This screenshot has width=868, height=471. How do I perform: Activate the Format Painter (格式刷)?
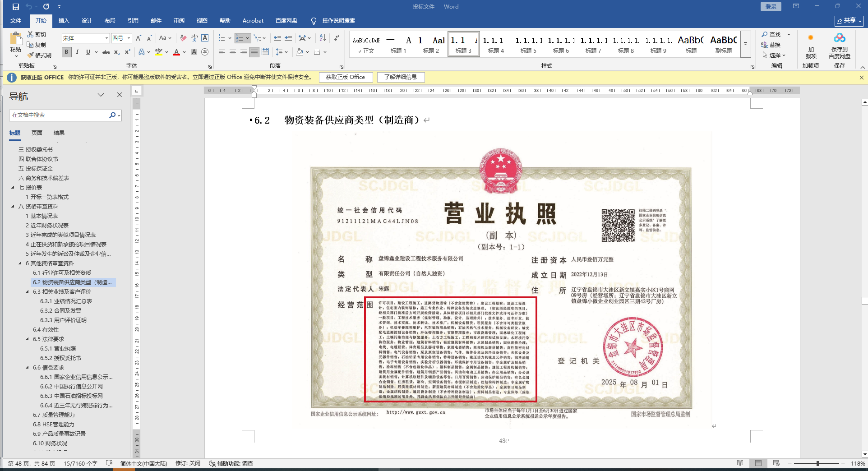pyautogui.click(x=39, y=55)
